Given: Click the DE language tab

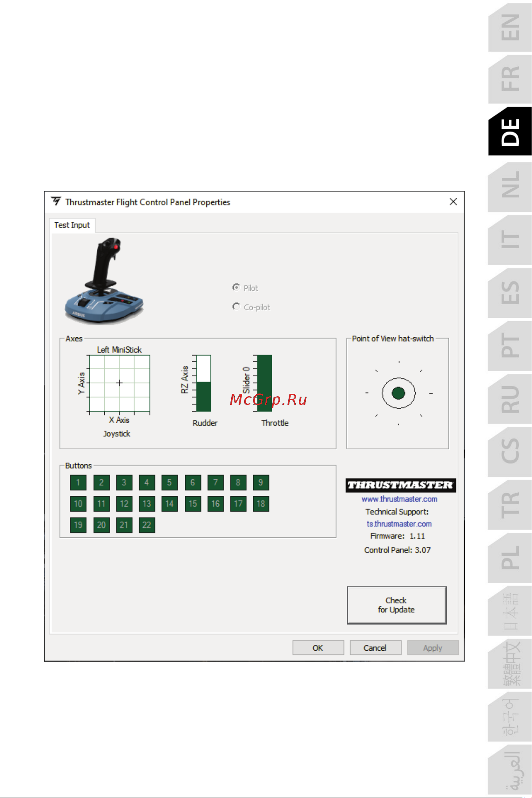Looking at the screenshot, I should pyautogui.click(x=510, y=132).
